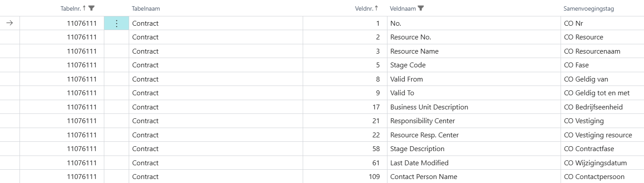Open the three-dot row options menu
644x183 pixels.
tap(116, 23)
